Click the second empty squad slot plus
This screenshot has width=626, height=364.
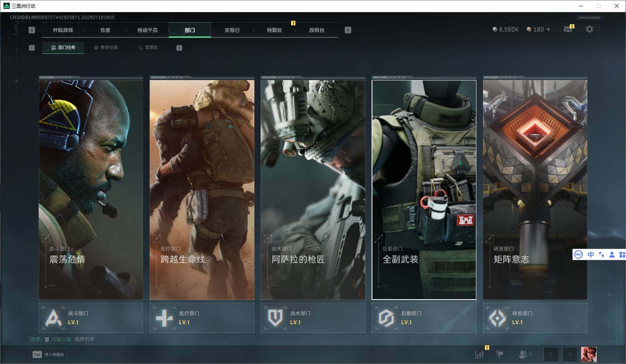tap(570, 355)
